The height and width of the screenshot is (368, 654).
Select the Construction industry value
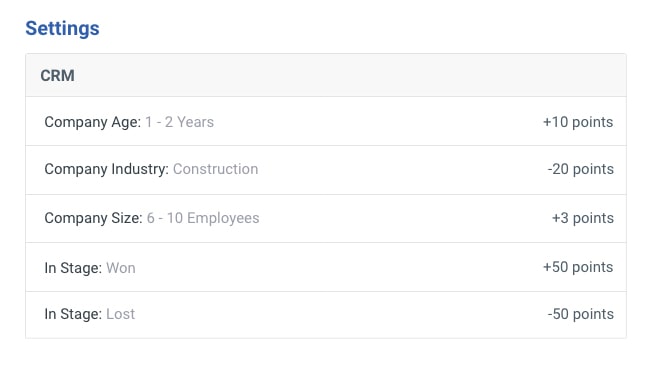click(x=216, y=169)
